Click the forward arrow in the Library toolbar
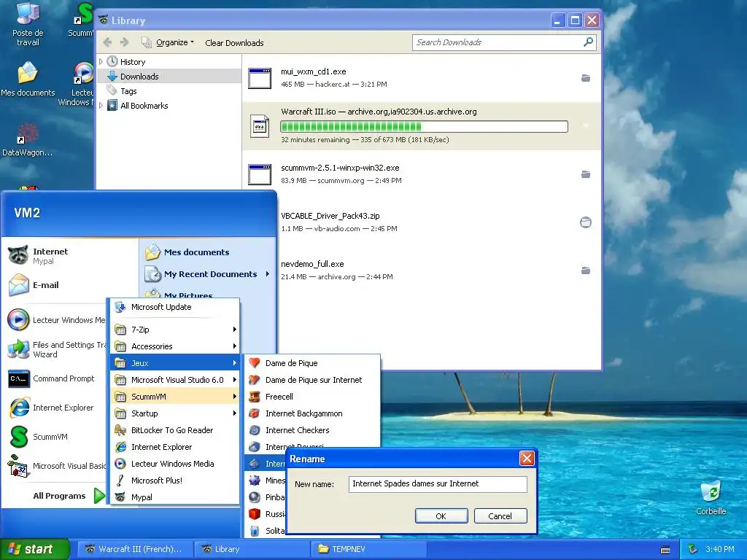The height and width of the screenshot is (560, 747). click(124, 42)
